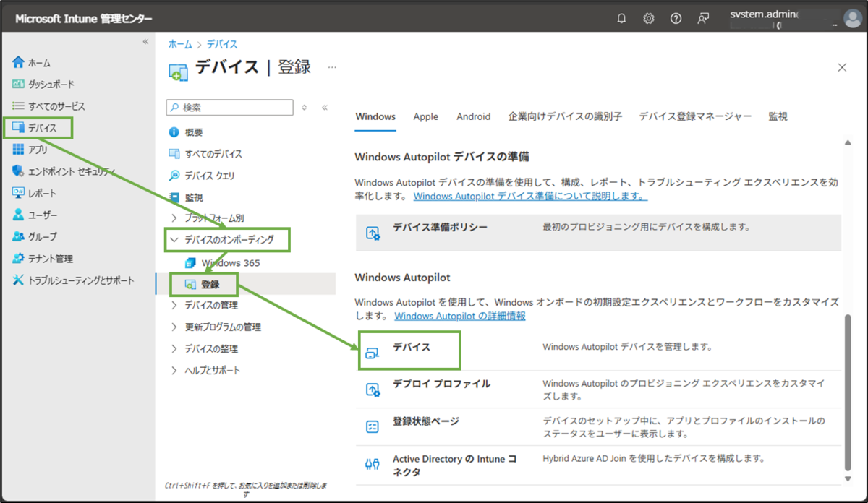Screen dimensions: 868x503
Task: Click the テナント管理 icon
Action: (x=19, y=258)
